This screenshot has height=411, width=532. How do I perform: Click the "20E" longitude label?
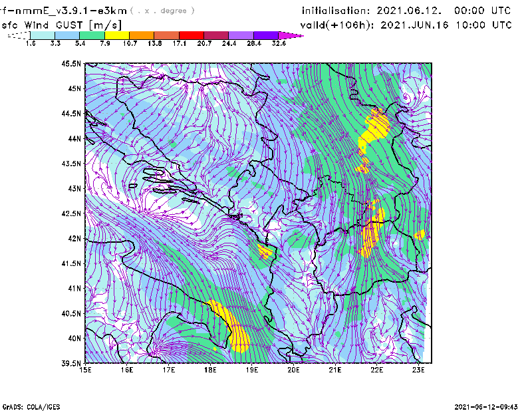[x=293, y=370]
